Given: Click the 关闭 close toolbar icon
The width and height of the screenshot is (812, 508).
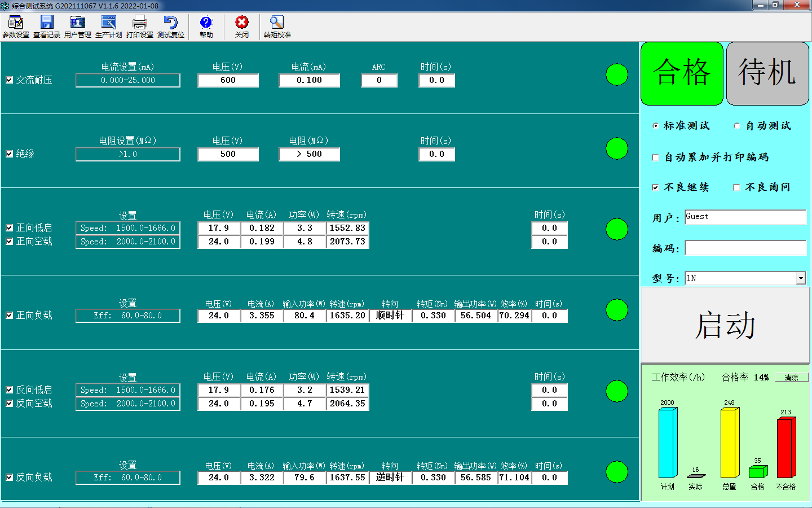Looking at the screenshot, I should click(242, 26).
